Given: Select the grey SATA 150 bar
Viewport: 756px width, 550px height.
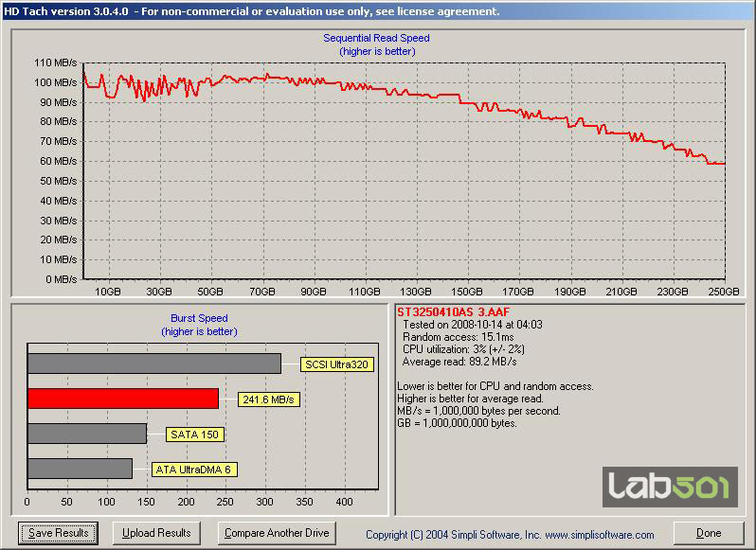Looking at the screenshot, I should click(87, 434).
